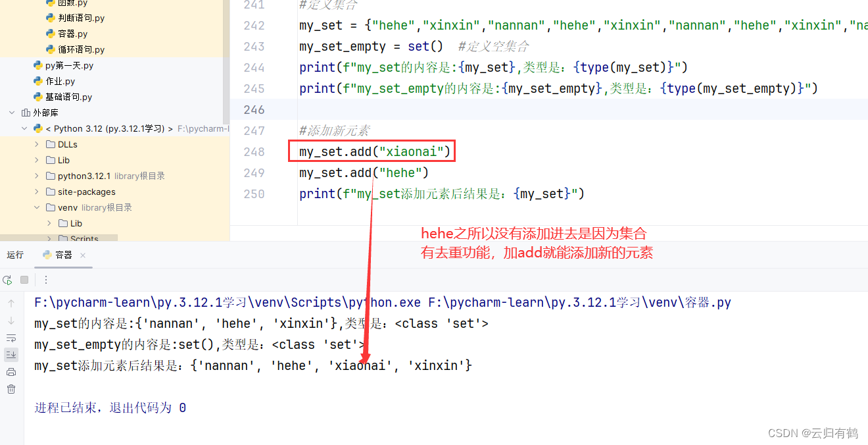Viewport: 868px width, 445px height.
Task: Place cursor on my_set.add("xiaonai") code
Action: [375, 152]
